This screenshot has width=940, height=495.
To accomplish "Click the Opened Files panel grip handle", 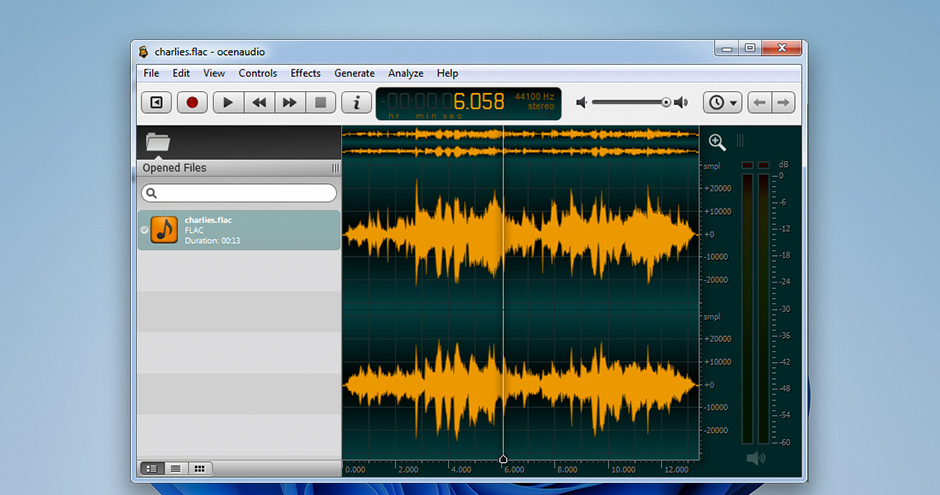I will coord(335,168).
